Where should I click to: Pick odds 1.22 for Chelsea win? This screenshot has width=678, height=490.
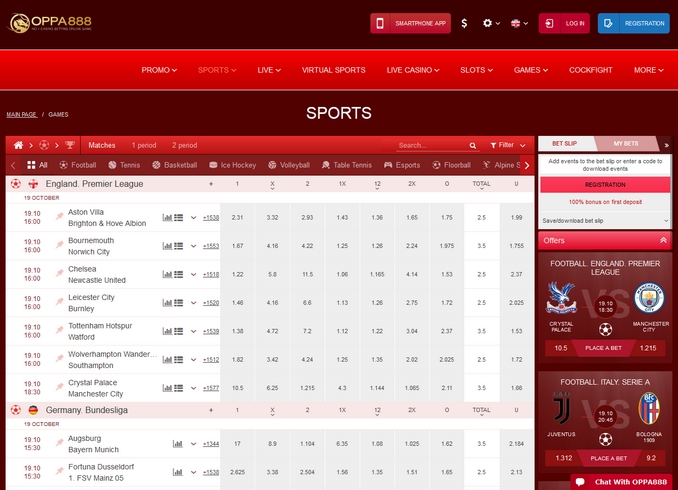coord(237,274)
